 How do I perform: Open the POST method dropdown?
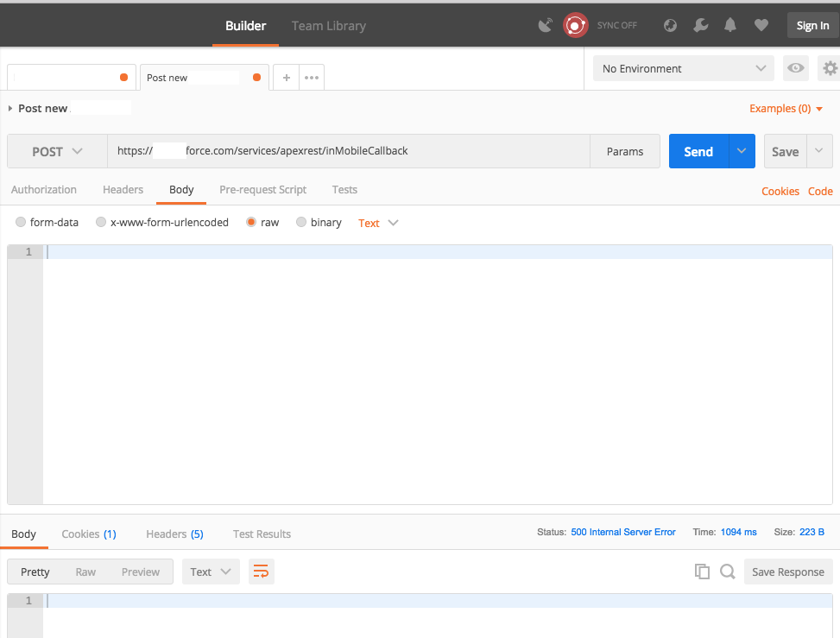56,151
